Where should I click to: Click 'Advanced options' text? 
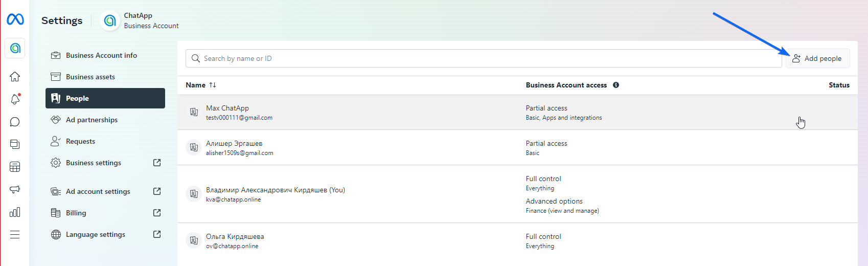click(554, 201)
